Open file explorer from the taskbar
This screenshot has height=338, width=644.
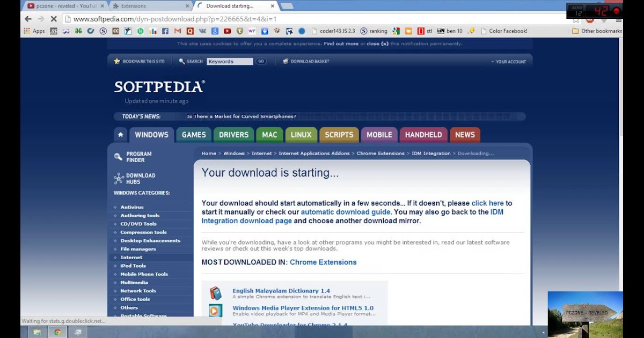click(37, 332)
